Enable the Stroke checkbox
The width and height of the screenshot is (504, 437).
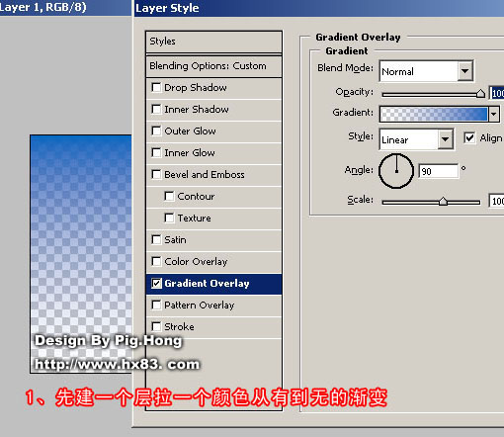point(156,326)
